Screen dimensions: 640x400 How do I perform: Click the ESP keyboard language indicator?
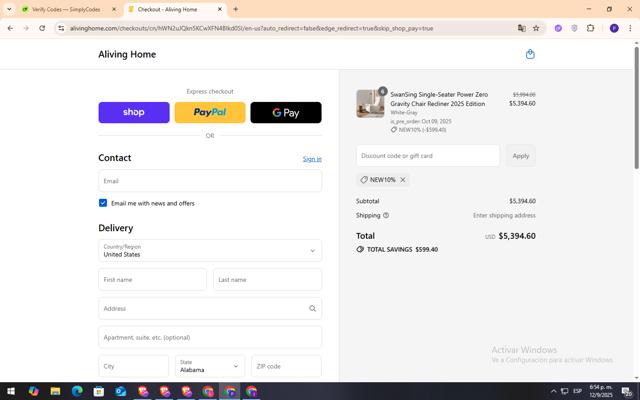[577, 391]
